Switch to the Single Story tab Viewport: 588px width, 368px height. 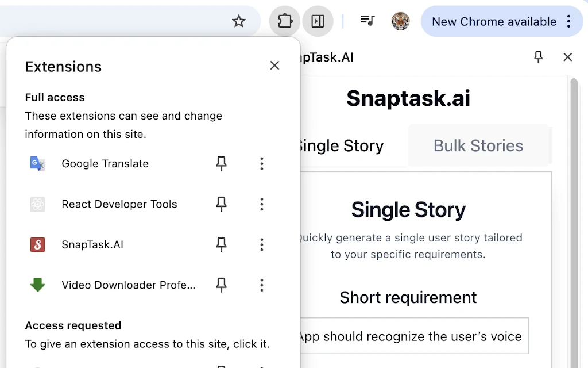(x=341, y=145)
